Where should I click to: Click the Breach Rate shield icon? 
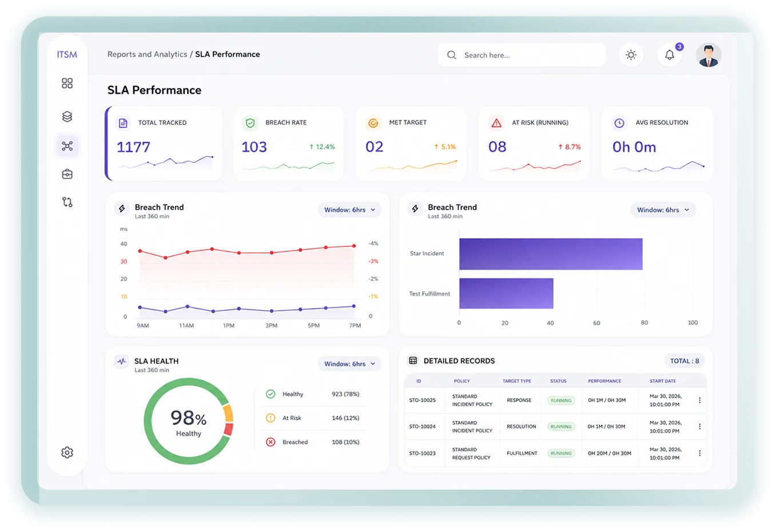click(250, 123)
